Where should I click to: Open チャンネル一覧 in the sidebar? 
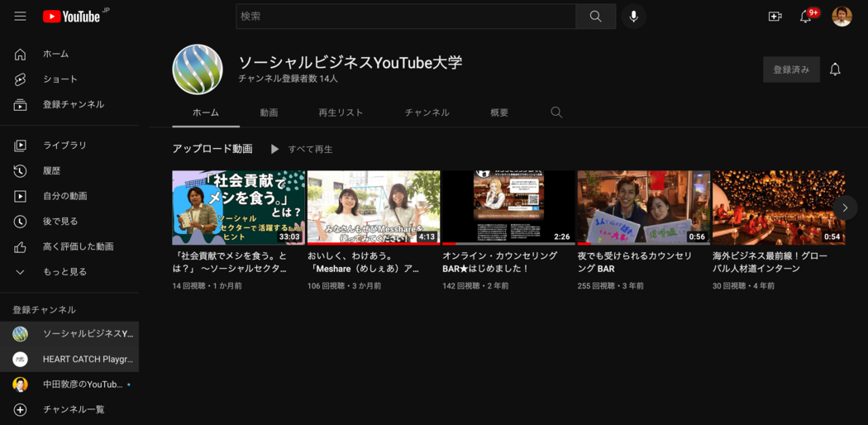73,409
